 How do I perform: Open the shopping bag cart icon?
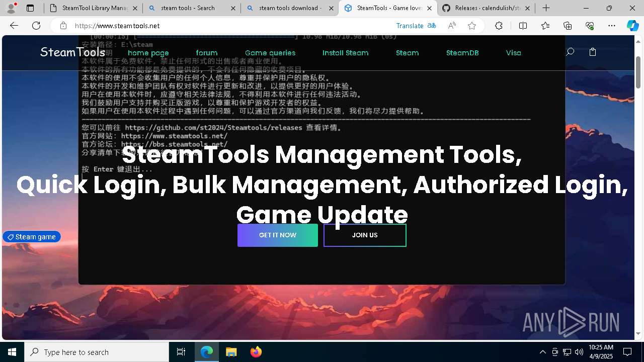pos(593,52)
